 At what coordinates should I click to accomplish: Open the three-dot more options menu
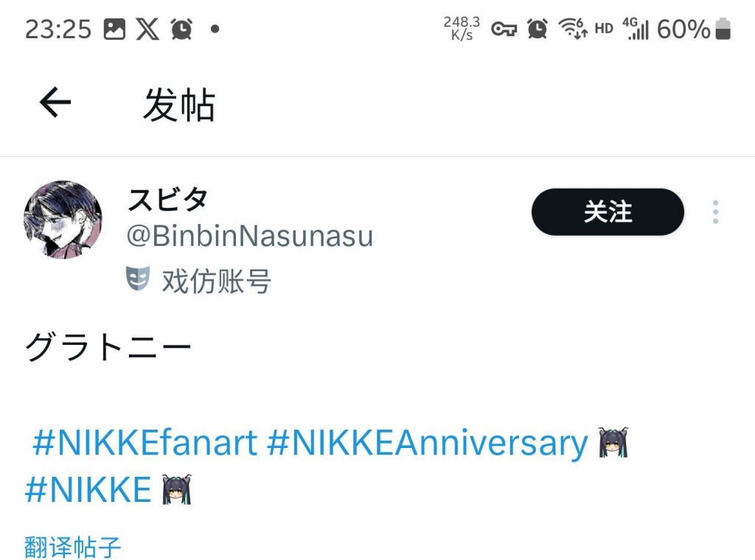coord(715,212)
